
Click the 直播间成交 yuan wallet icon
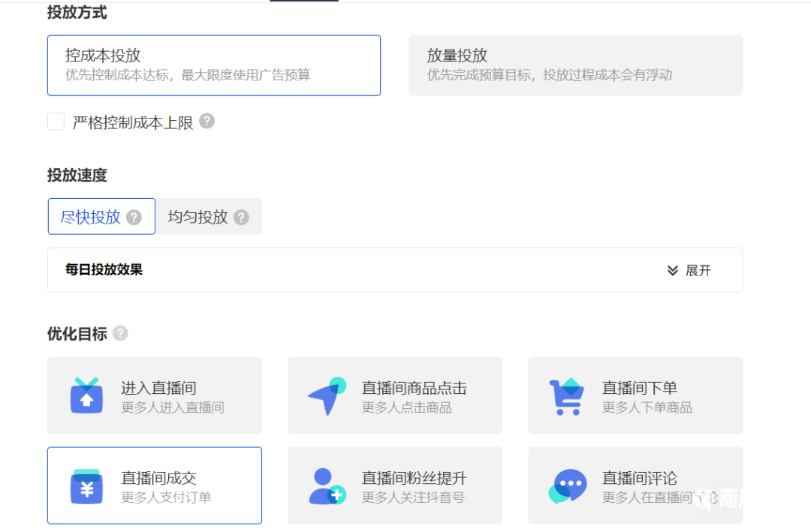point(86,485)
